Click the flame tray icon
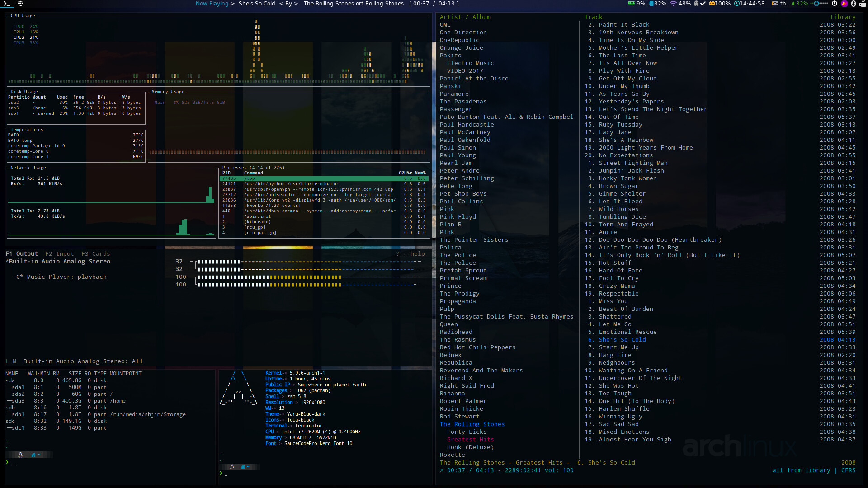868x488 pixels. pyautogui.click(x=844, y=4)
